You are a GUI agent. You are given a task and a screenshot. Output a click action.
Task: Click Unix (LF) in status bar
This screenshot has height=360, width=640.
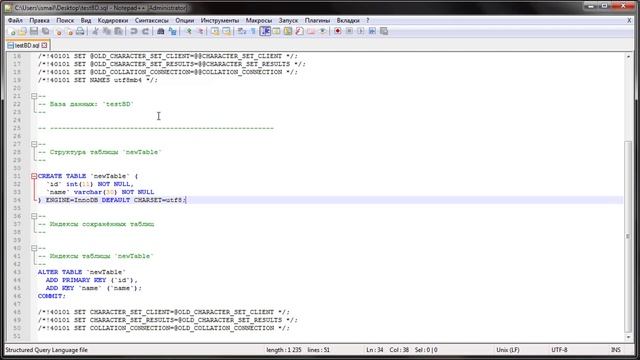coord(507,350)
